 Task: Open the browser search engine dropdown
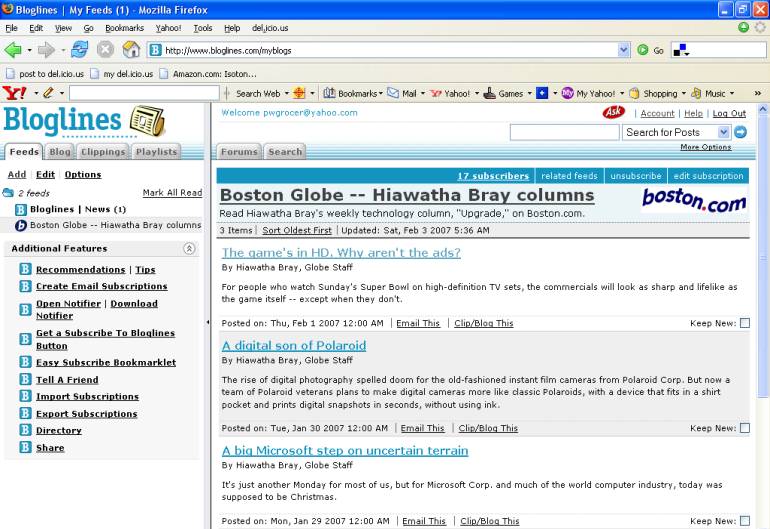(681, 50)
